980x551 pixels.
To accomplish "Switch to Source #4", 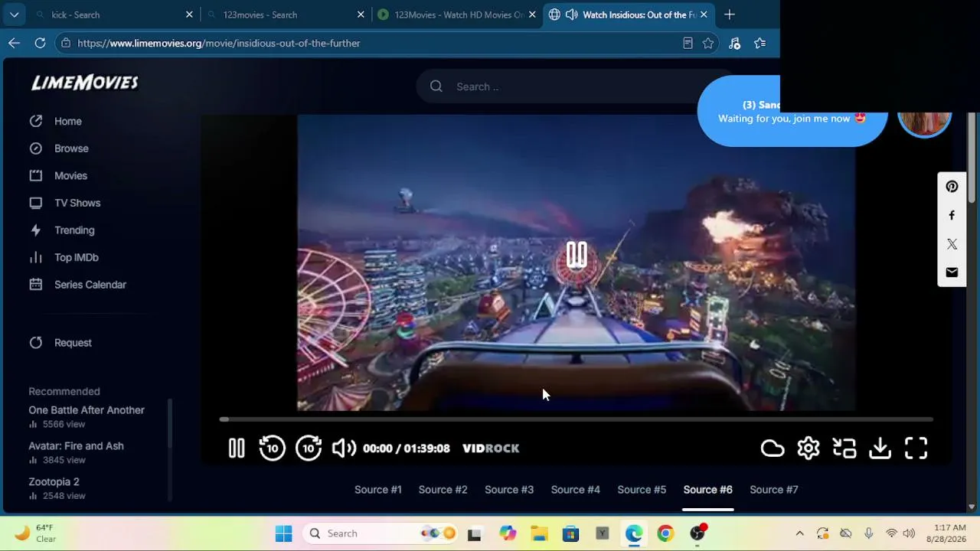I will click(576, 490).
